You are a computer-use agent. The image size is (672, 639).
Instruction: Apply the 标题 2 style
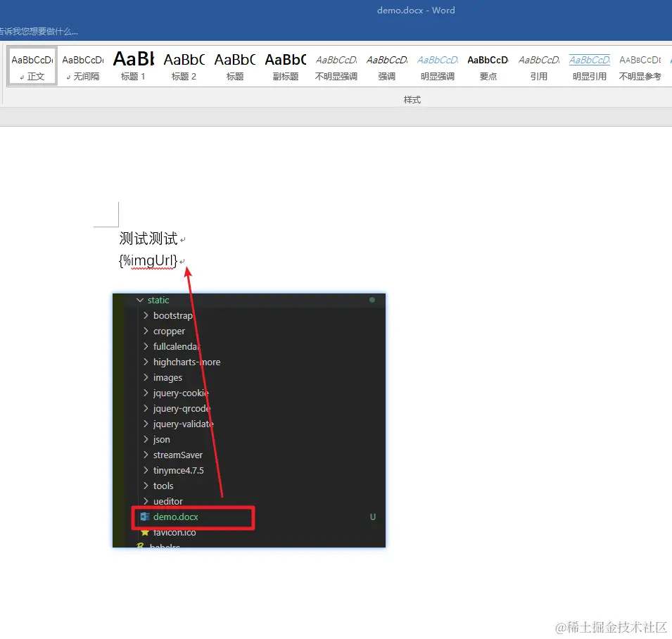[184, 66]
